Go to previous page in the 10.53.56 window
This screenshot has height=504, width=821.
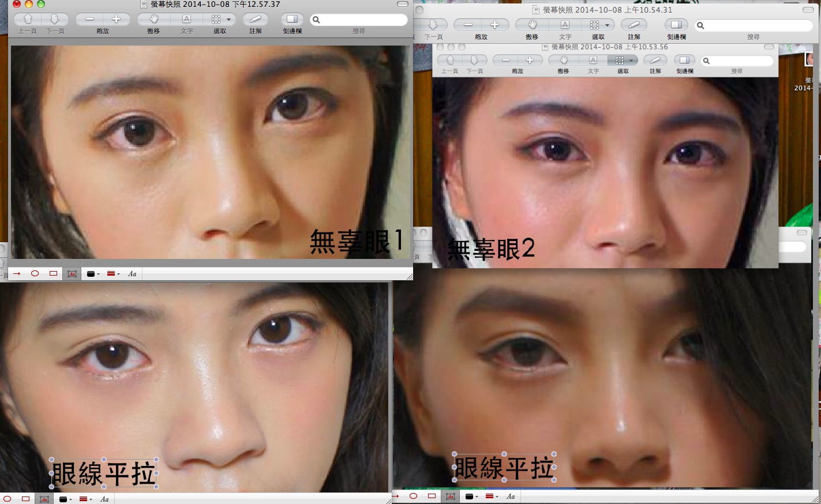click(x=450, y=60)
